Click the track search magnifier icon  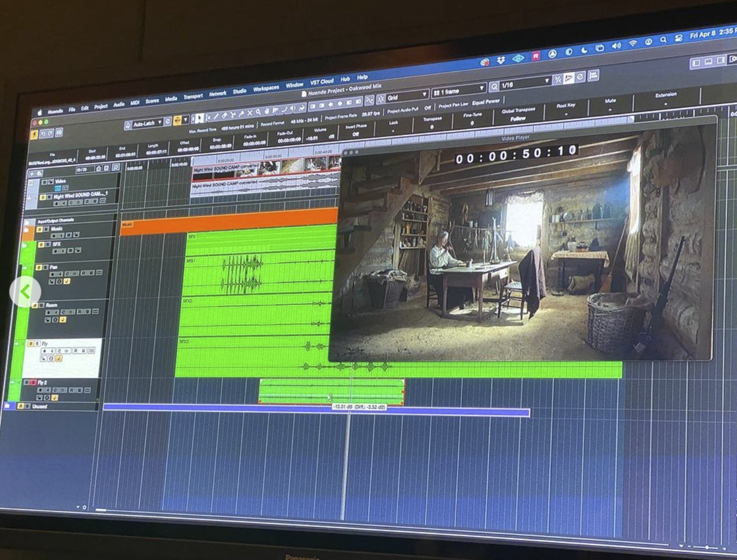(115, 167)
